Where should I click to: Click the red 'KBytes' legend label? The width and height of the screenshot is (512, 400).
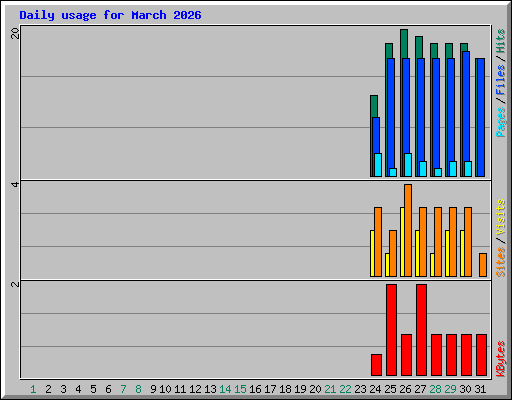point(501,359)
